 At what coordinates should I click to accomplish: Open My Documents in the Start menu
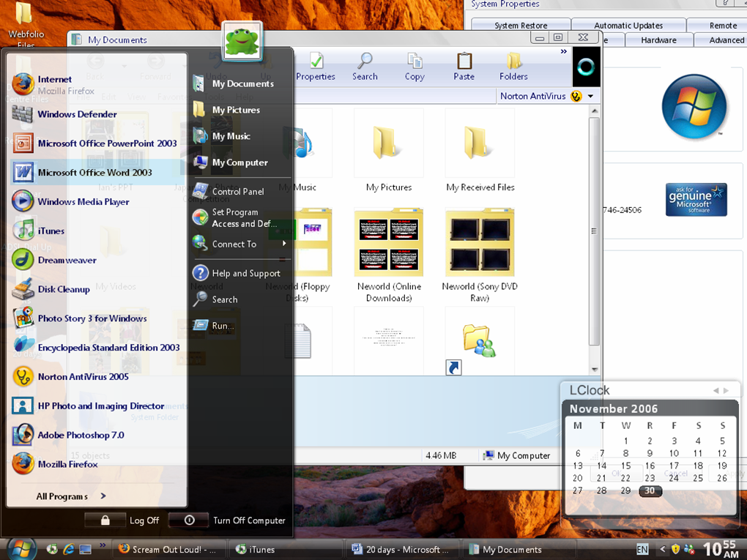click(234, 83)
